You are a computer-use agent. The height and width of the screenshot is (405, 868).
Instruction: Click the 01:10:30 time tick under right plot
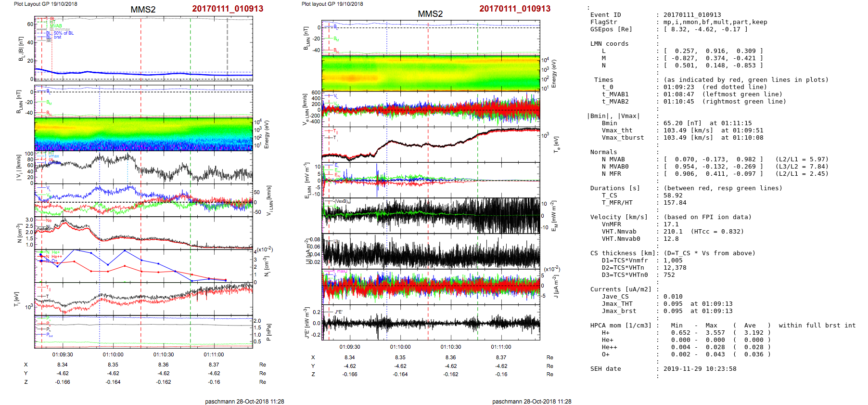pos(451,347)
